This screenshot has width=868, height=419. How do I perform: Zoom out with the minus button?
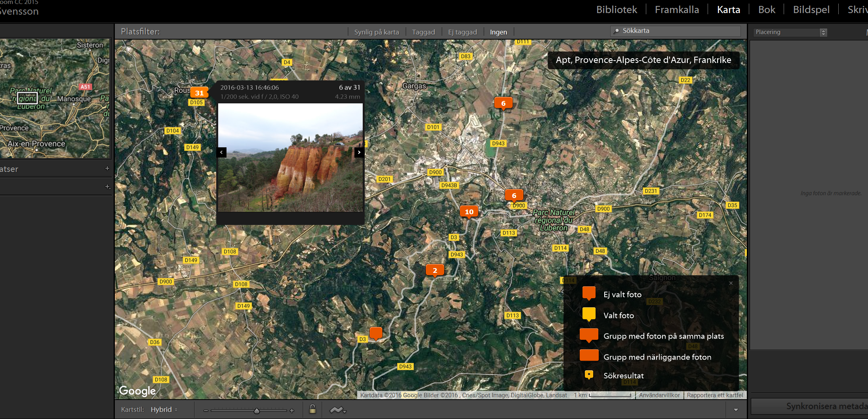point(206,411)
